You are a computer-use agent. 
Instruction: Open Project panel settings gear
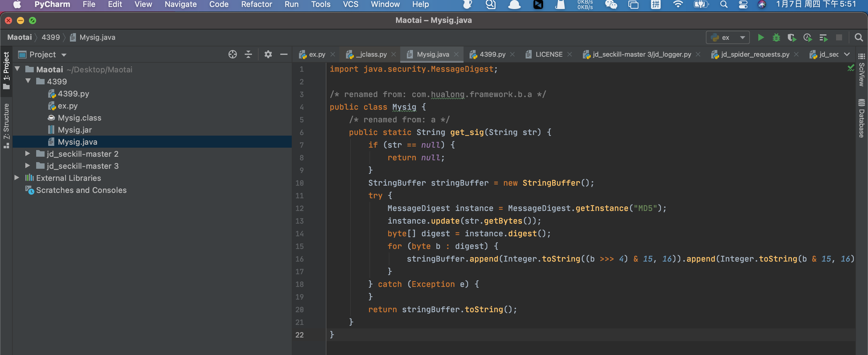pos(268,54)
